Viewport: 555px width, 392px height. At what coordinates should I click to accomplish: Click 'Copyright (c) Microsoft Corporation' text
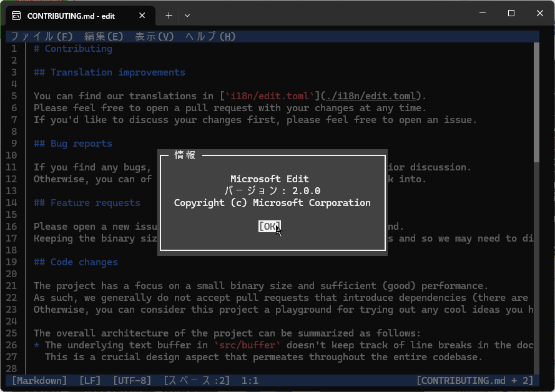pos(272,203)
